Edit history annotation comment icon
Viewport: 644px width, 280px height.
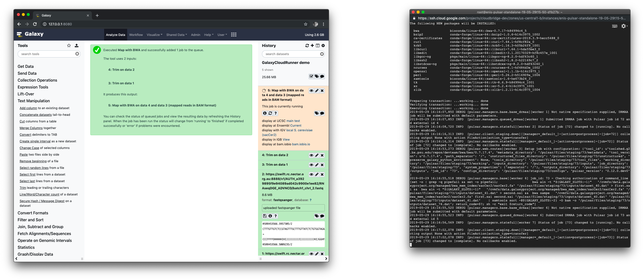coord(322,76)
